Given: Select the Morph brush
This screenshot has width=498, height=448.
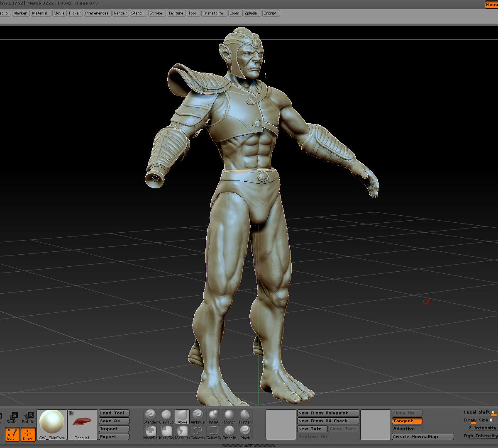Looking at the screenshot, I should coord(229,416).
